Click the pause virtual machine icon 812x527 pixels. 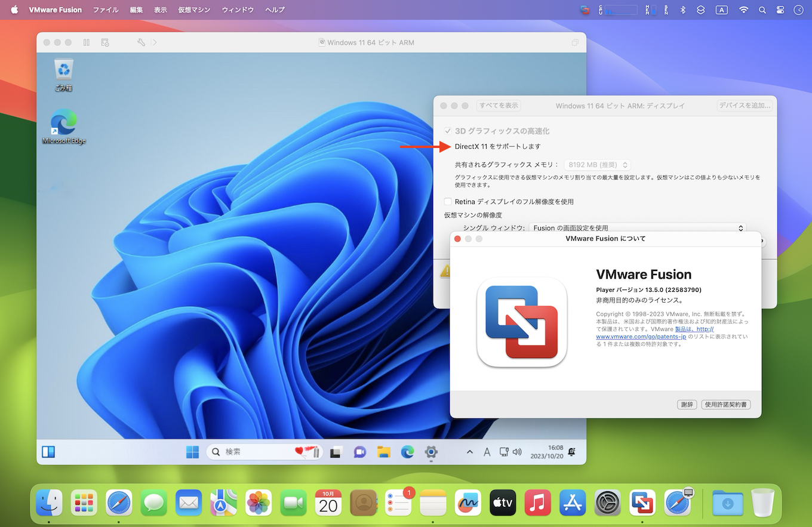click(x=86, y=42)
